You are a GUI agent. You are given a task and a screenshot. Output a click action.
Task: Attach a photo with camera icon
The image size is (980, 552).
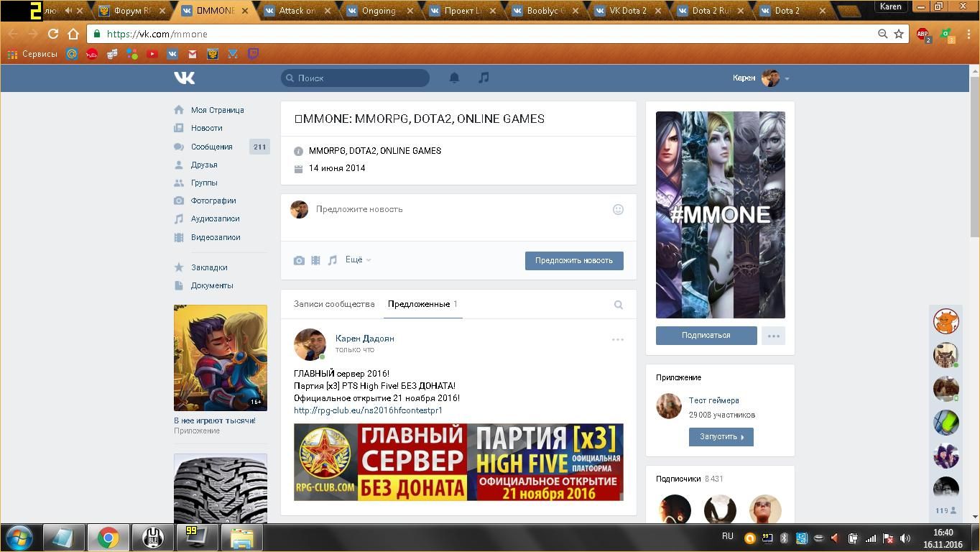click(x=299, y=260)
